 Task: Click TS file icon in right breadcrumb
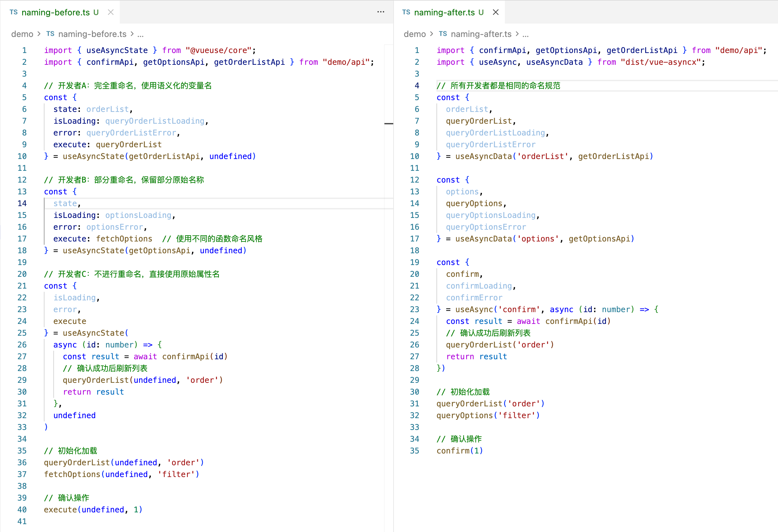coord(443,34)
